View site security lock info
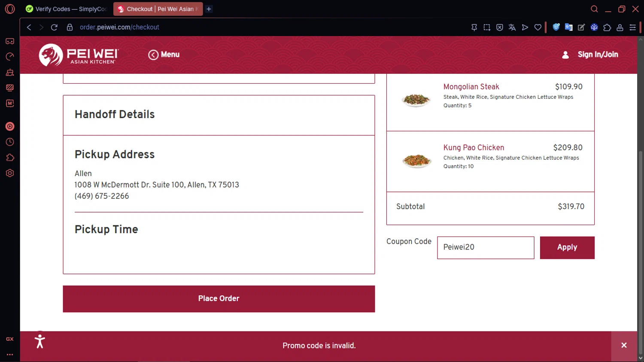 (x=70, y=27)
